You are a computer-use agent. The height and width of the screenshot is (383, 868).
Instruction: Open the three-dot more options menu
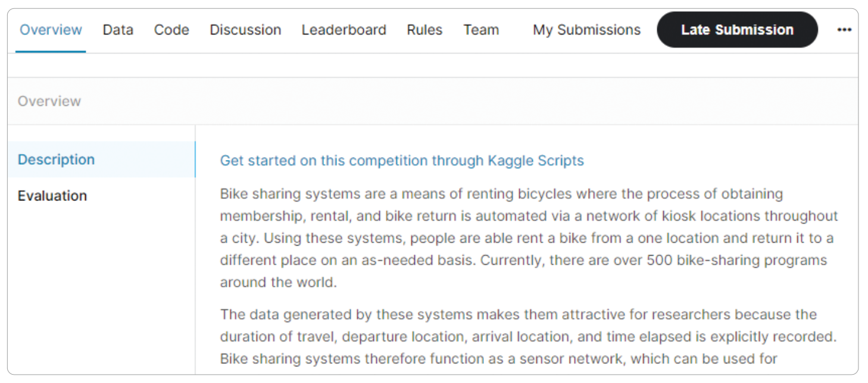pos(844,30)
